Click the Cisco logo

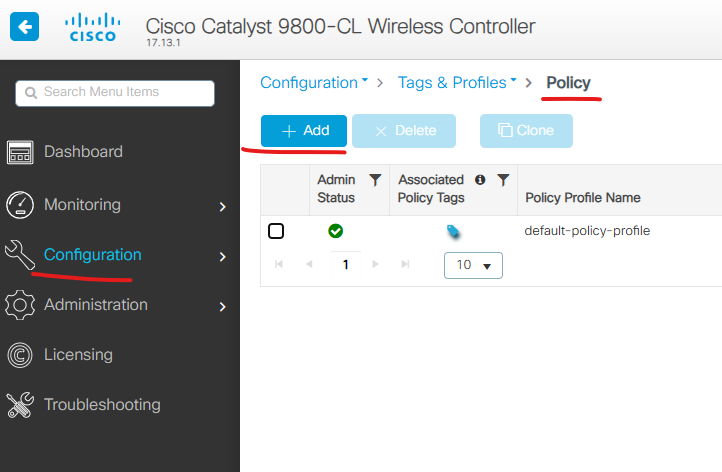(93, 27)
